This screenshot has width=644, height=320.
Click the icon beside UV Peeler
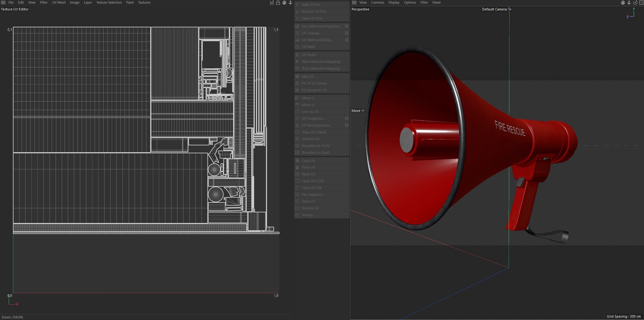(x=297, y=55)
